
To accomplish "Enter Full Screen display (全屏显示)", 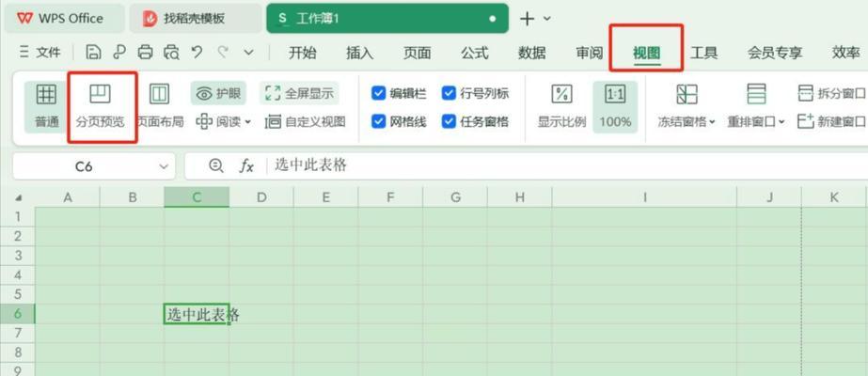I will click(x=299, y=93).
